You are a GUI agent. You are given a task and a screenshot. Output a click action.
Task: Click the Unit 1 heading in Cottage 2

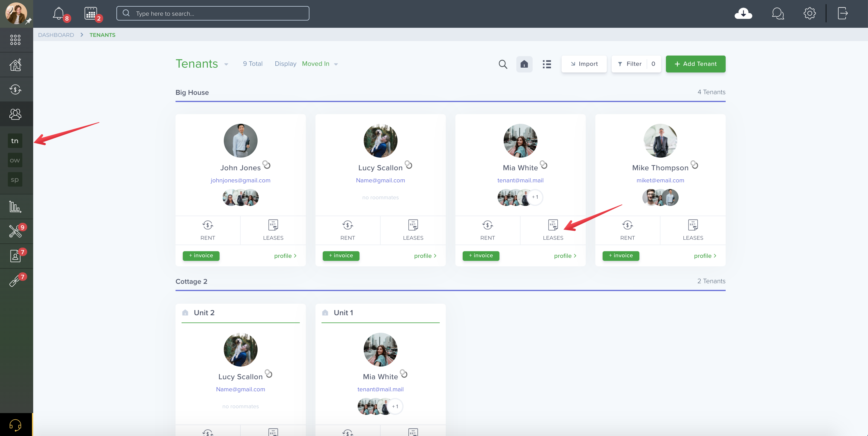(343, 313)
